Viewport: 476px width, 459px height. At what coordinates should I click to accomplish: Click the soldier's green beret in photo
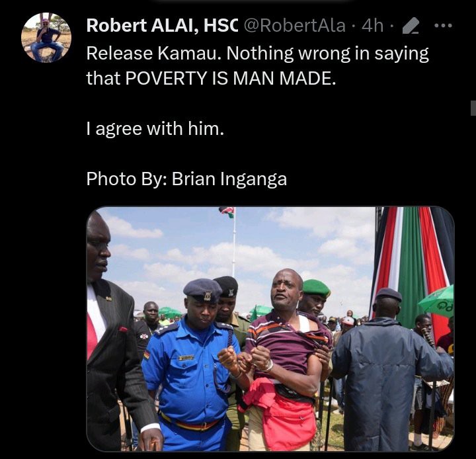316,288
